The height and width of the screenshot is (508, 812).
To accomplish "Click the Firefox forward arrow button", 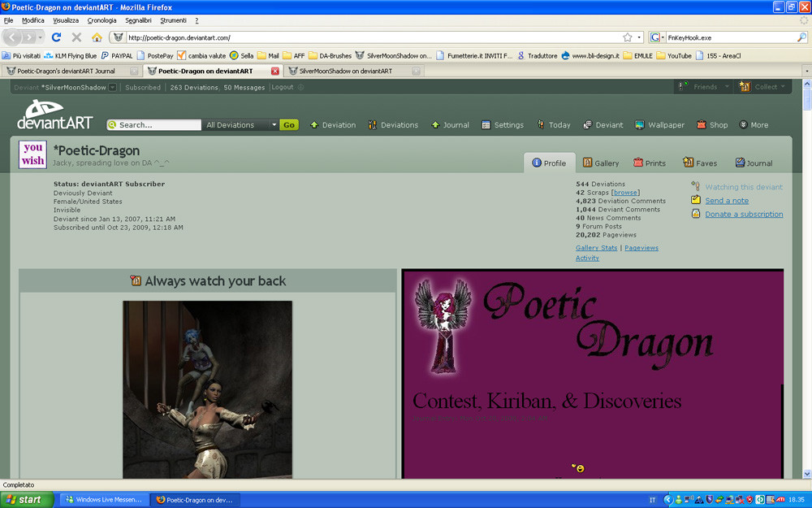I will [29, 37].
